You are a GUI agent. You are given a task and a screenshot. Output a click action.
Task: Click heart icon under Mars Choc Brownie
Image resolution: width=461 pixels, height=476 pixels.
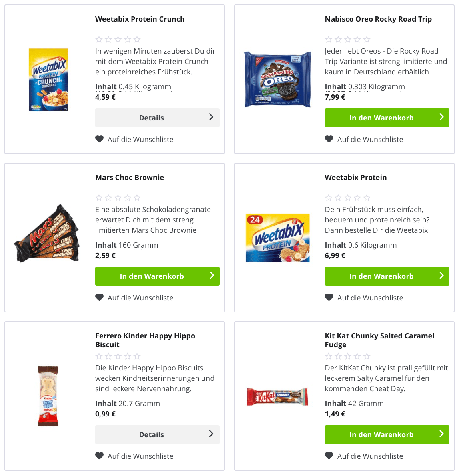click(99, 297)
